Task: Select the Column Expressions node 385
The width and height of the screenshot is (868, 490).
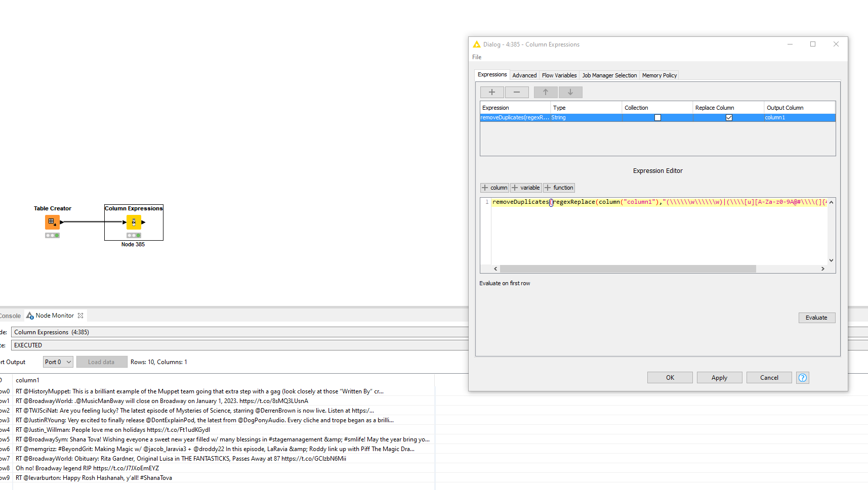Action: [133, 221]
